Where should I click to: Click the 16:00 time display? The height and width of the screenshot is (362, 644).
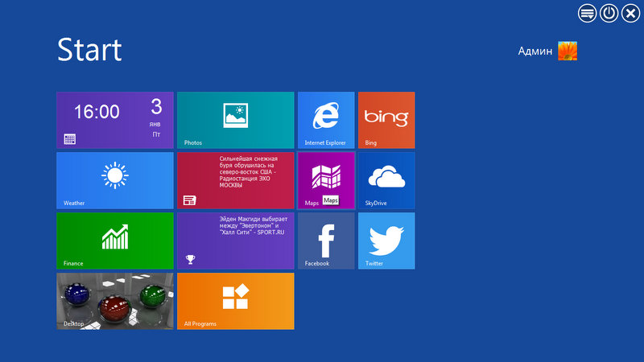click(x=97, y=112)
